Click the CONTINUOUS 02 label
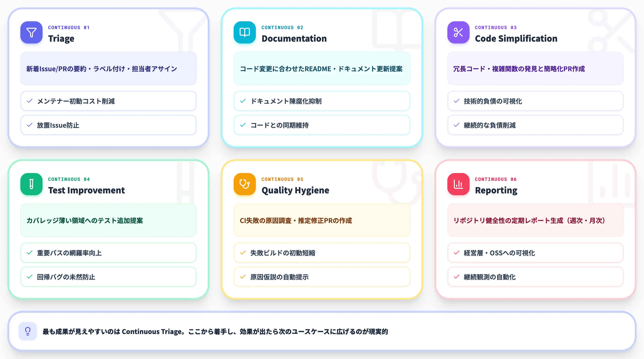Image resolution: width=644 pixels, height=359 pixels. 282,28
